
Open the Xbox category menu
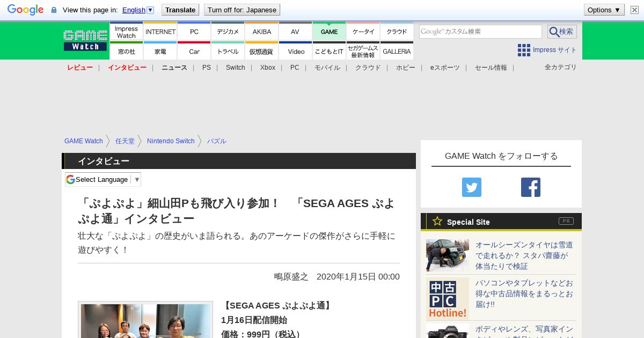click(x=268, y=68)
